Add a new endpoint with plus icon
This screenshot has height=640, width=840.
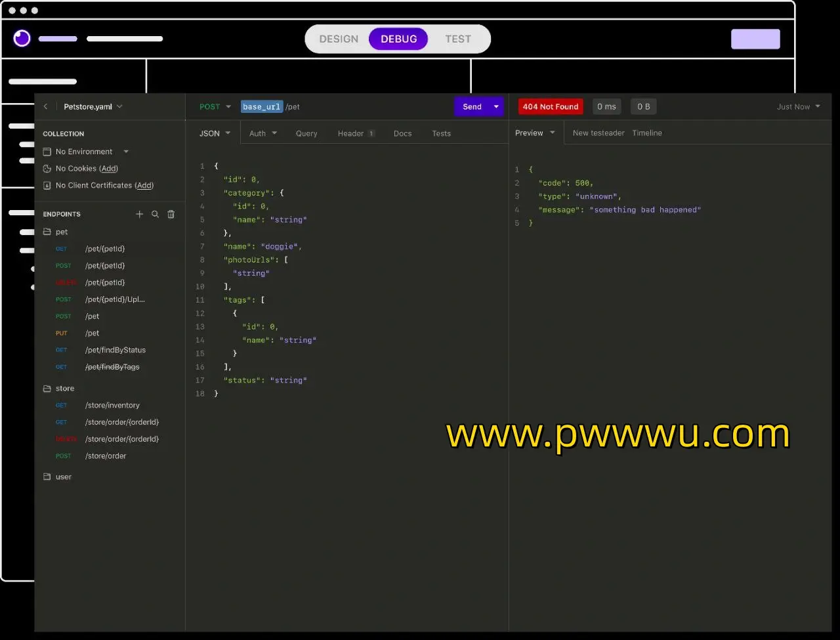[139, 214]
